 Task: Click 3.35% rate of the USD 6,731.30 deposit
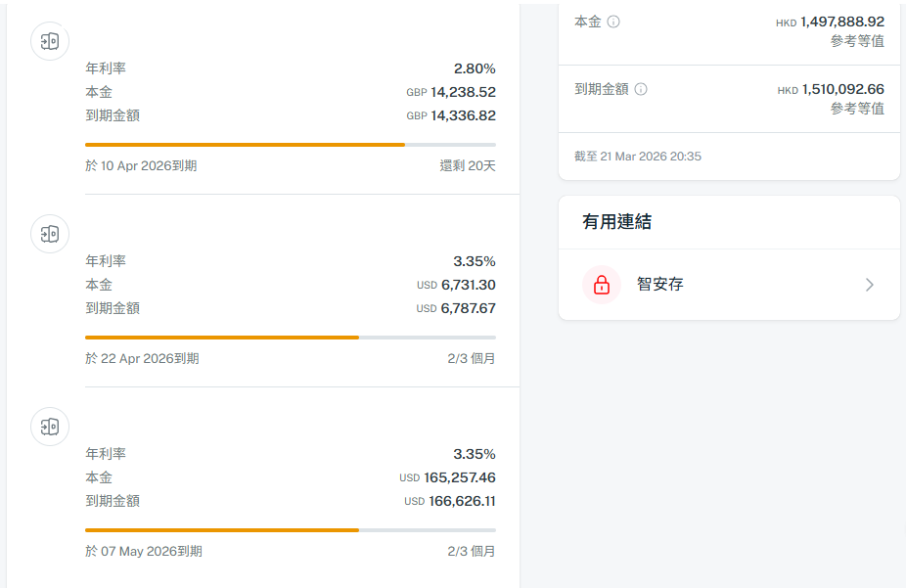[x=475, y=261]
